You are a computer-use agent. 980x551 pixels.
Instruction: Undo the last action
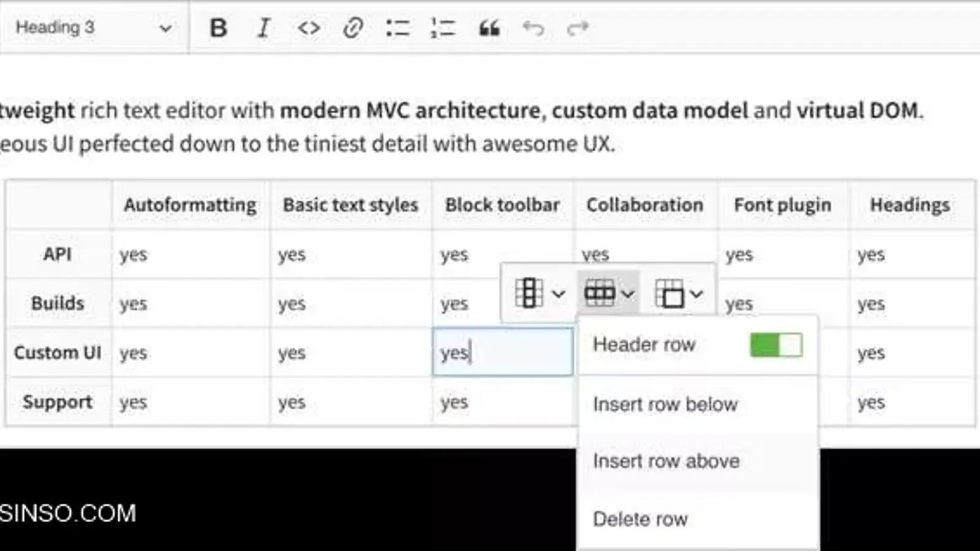click(533, 28)
